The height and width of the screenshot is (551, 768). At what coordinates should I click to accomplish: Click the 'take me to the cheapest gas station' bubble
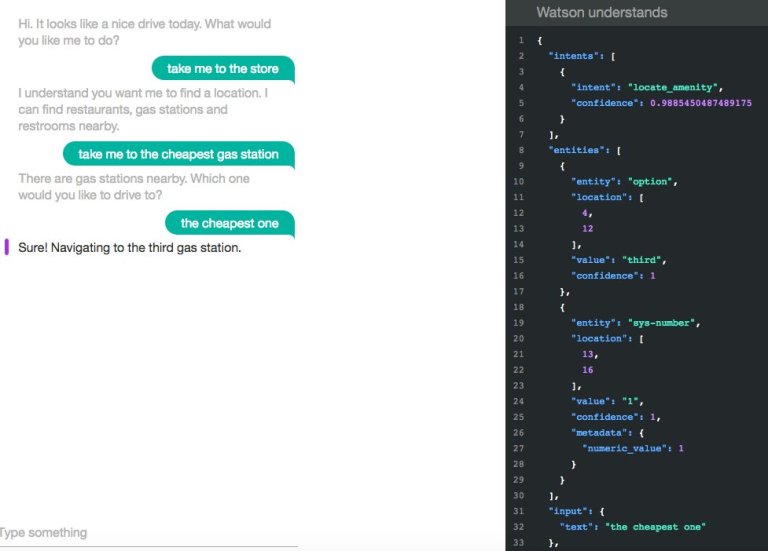click(x=178, y=154)
